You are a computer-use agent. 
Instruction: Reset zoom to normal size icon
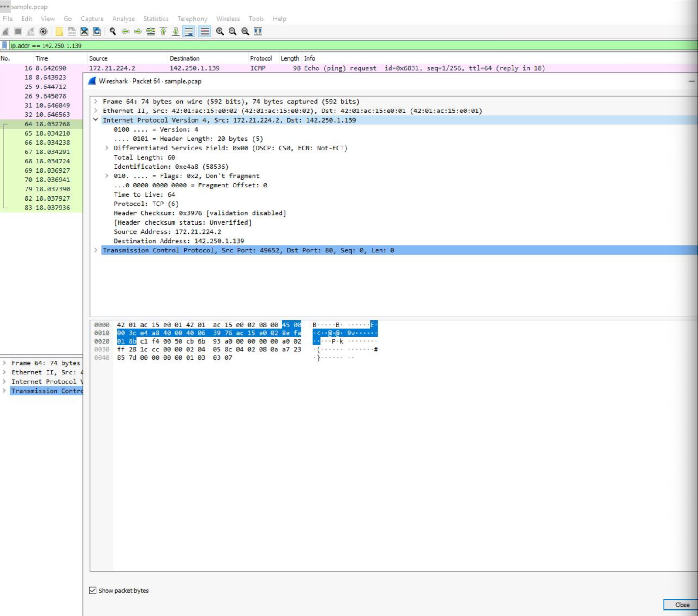[245, 31]
